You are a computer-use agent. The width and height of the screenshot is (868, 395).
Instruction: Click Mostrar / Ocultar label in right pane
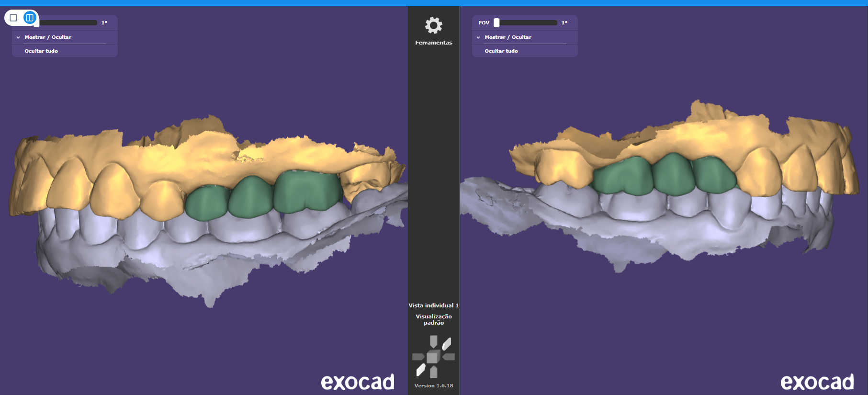pos(507,37)
